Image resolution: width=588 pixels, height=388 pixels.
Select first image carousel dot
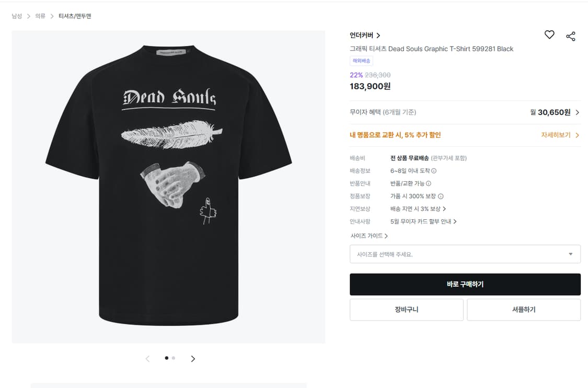166,358
